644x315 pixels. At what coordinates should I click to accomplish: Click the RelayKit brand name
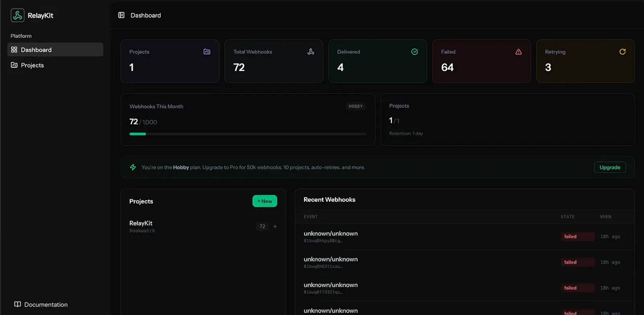(x=40, y=16)
